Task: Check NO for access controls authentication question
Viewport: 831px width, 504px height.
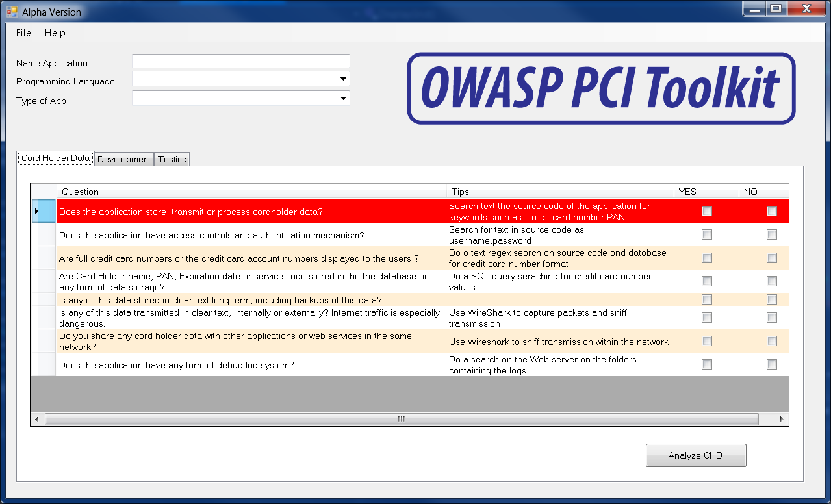Action: [771, 234]
